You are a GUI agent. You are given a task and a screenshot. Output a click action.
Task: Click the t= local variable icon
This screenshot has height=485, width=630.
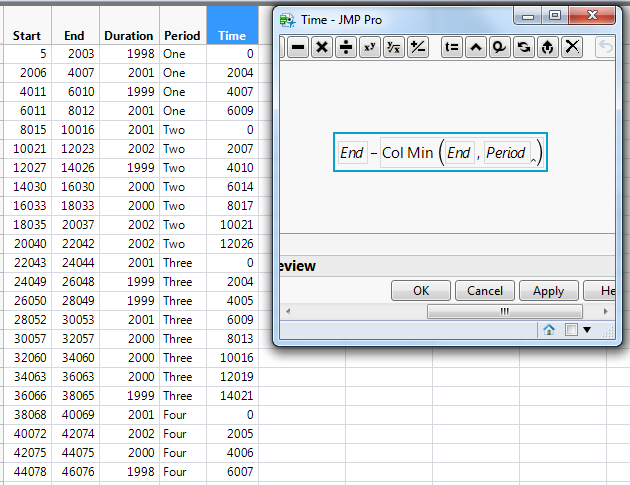451,47
